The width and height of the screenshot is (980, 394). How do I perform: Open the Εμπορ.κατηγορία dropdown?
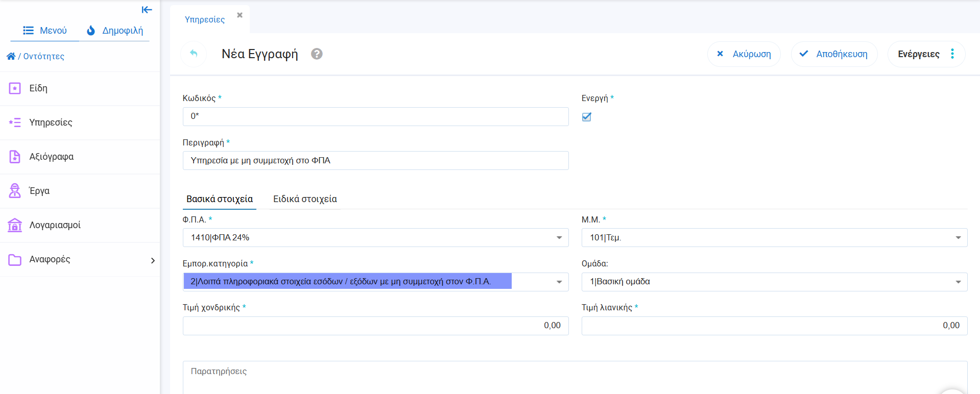(x=559, y=282)
